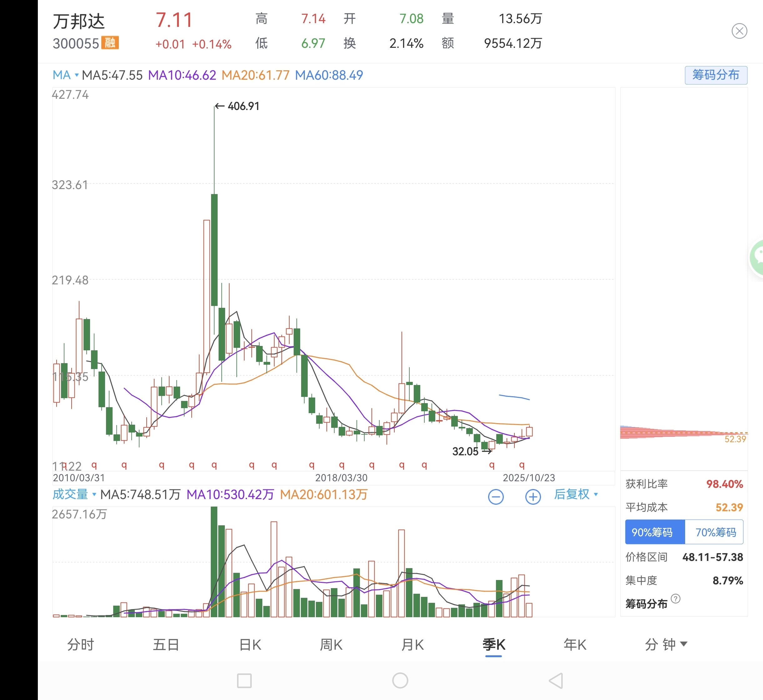Switch to the 月K tab

click(x=412, y=644)
